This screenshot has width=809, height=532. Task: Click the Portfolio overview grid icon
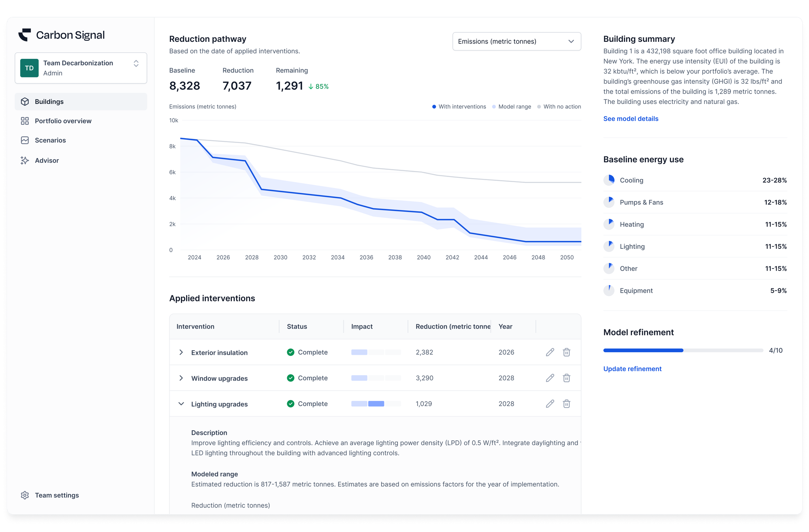(x=25, y=121)
